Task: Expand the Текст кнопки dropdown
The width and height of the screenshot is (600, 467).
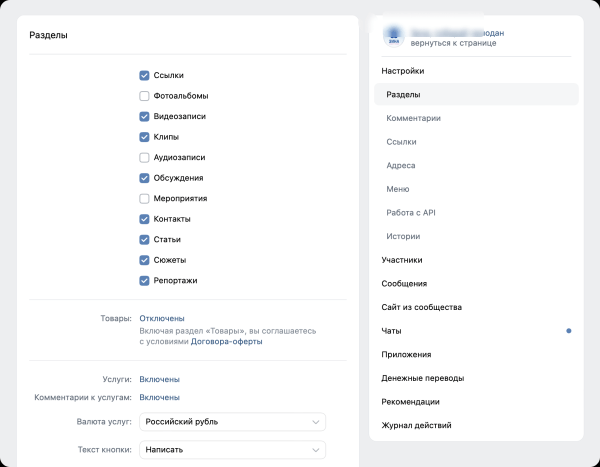Action: [x=232, y=450]
